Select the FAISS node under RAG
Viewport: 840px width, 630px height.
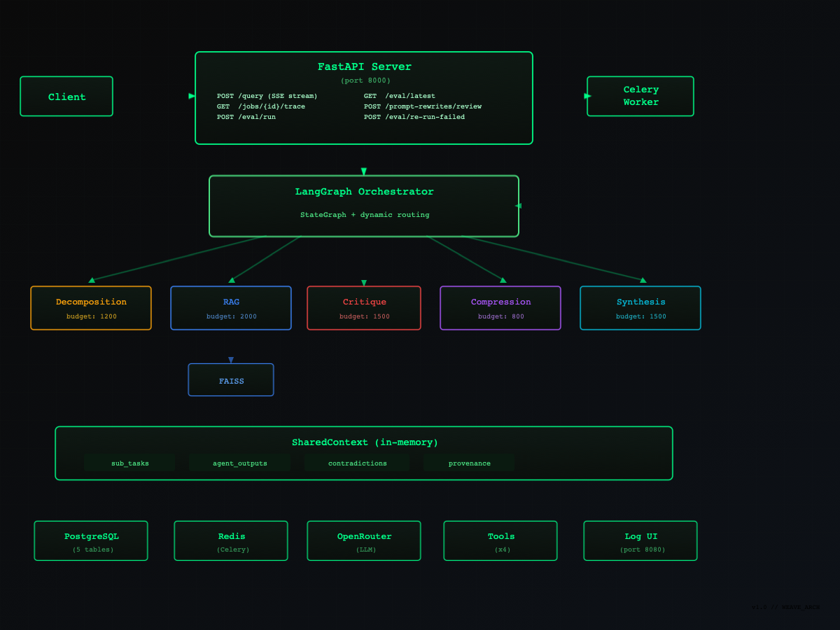click(231, 380)
